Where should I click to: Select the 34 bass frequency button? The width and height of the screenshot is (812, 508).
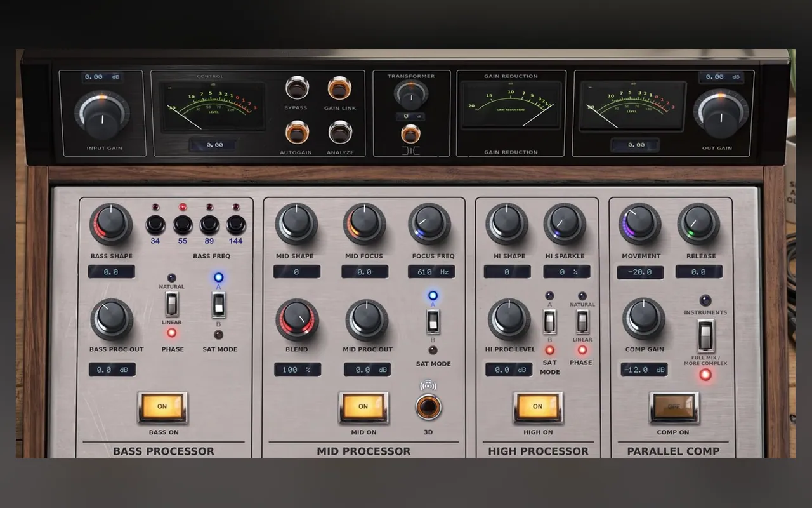click(155, 224)
